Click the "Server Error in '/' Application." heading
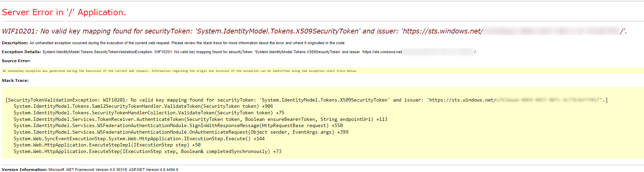The height and width of the screenshot is (172, 644). 64,12
